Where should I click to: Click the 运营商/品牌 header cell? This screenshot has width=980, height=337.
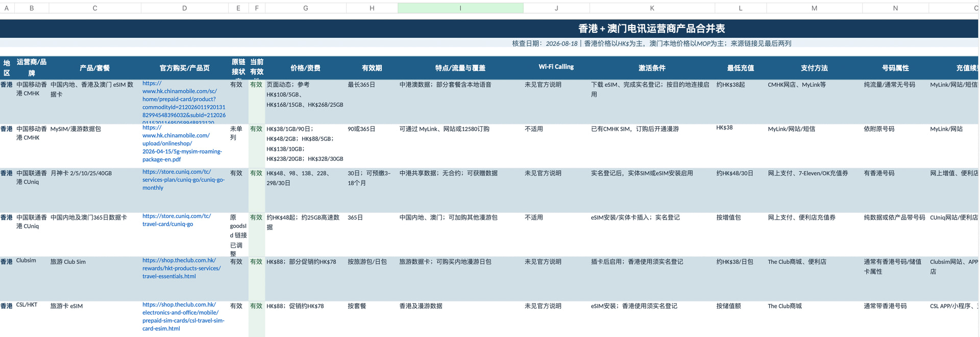coord(32,68)
